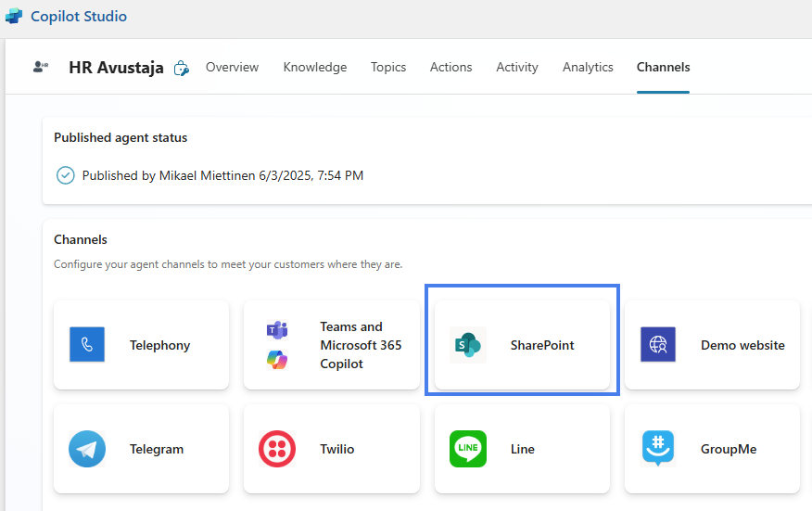The image size is (812, 511).
Task: Open the Twilio channel card
Action: (332, 449)
